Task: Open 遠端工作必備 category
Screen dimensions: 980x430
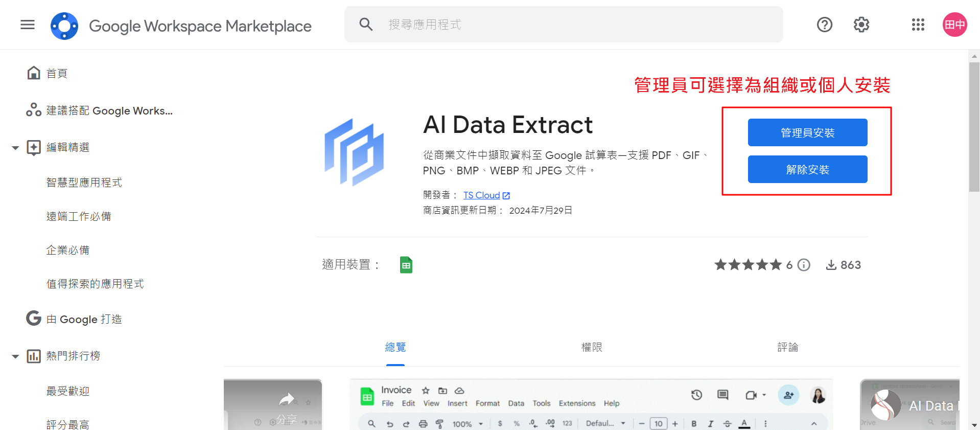Action: point(79,216)
